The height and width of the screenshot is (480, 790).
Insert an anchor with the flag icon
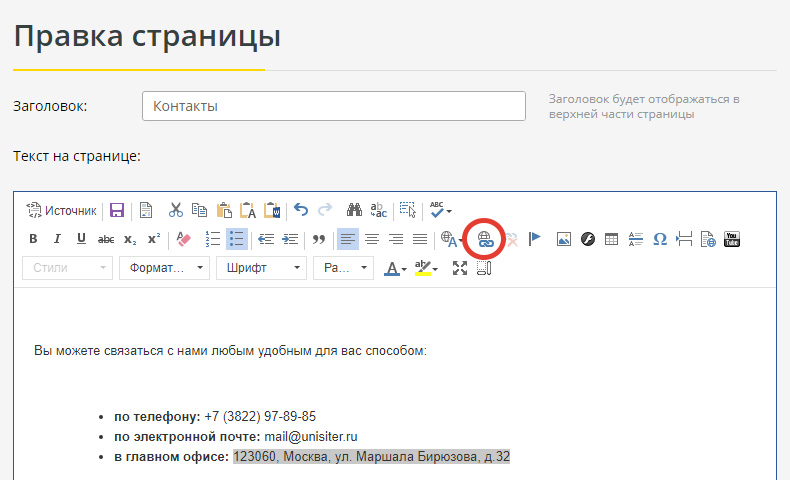pos(535,239)
